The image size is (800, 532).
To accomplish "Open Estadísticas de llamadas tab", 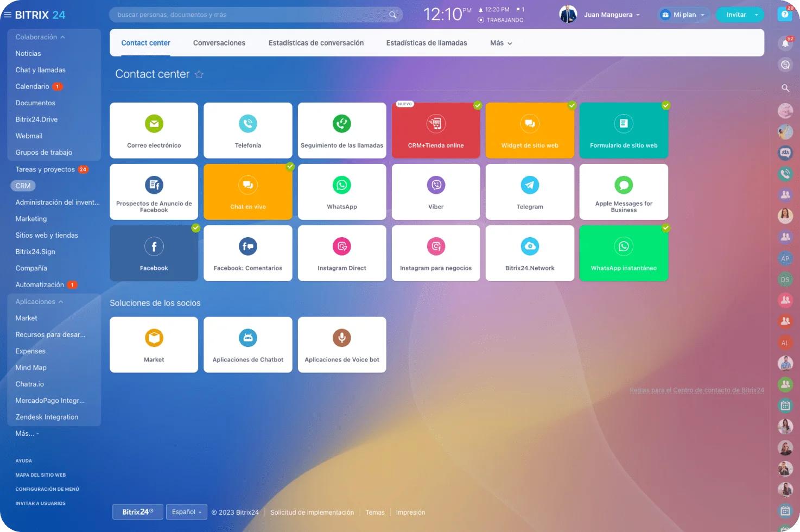I will coord(427,42).
